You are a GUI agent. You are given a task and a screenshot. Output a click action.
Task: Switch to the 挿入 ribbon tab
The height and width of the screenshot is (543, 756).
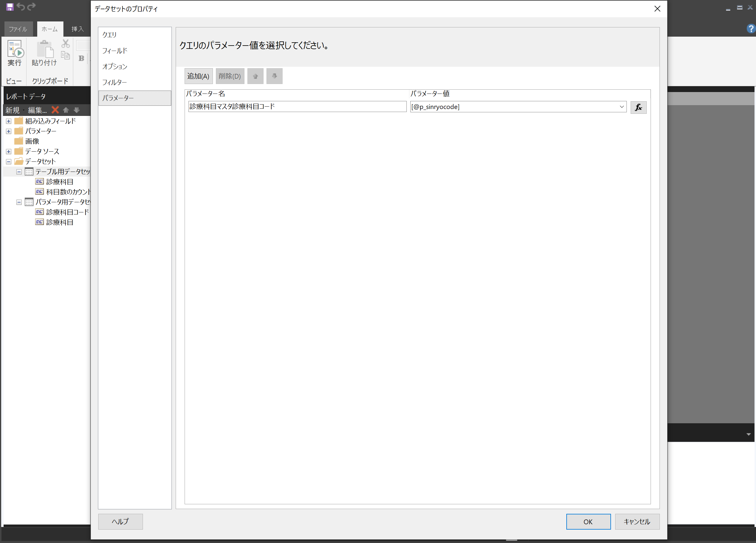tap(77, 29)
